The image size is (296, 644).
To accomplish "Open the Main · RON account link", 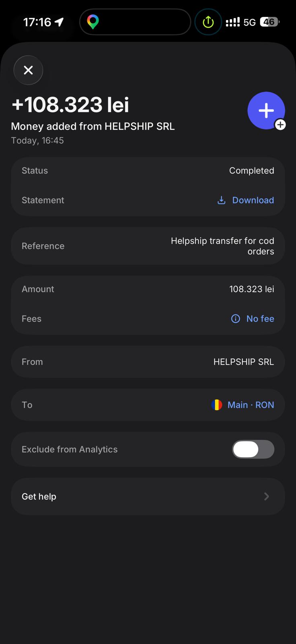I will pos(250,405).
